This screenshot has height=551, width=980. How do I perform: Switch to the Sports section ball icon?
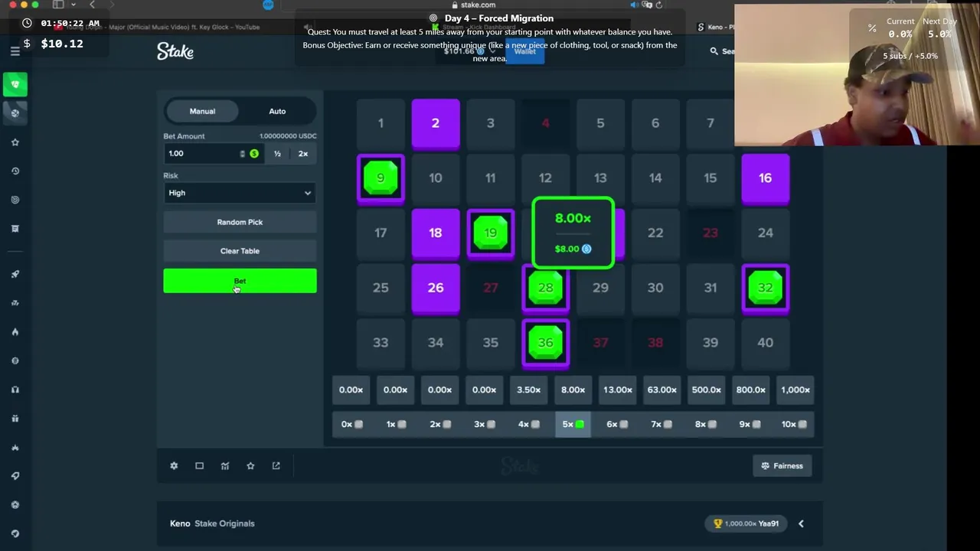pyautogui.click(x=15, y=112)
